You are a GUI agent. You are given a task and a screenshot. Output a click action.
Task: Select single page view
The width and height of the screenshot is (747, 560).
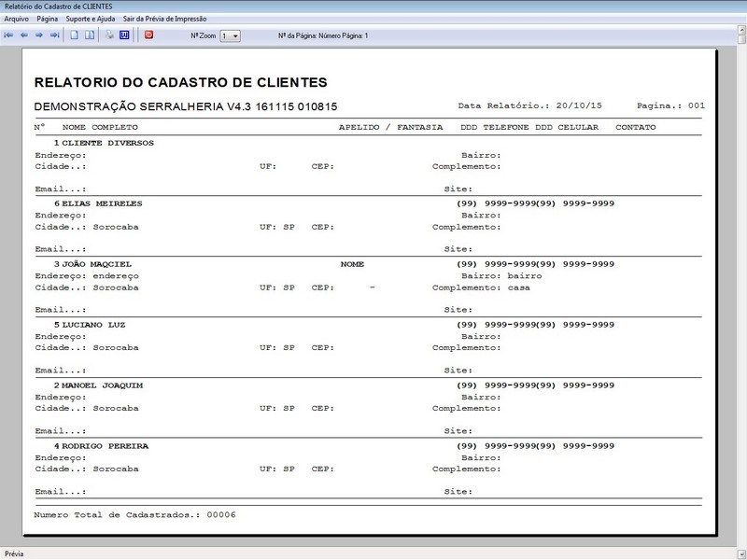75,35
